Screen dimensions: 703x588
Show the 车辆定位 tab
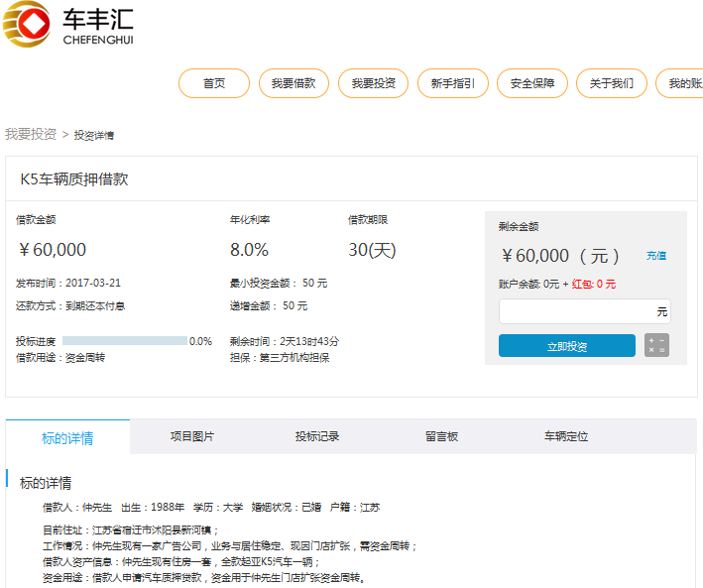pyautogui.click(x=566, y=436)
